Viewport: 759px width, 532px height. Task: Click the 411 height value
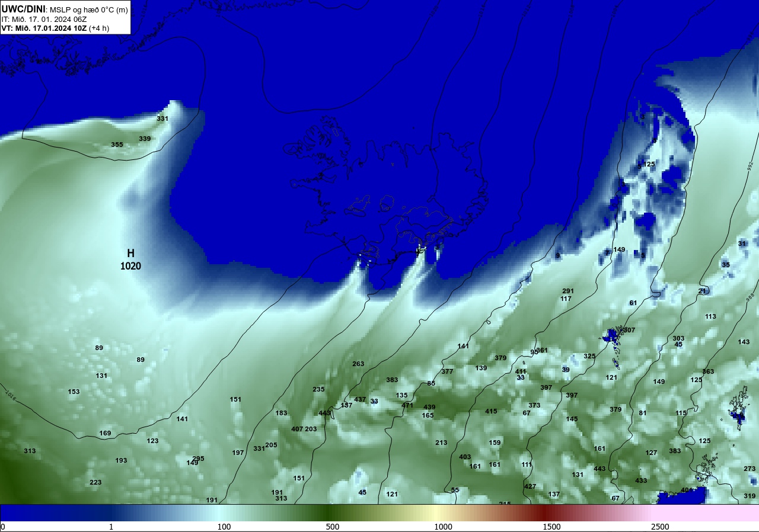(x=521, y=371)
